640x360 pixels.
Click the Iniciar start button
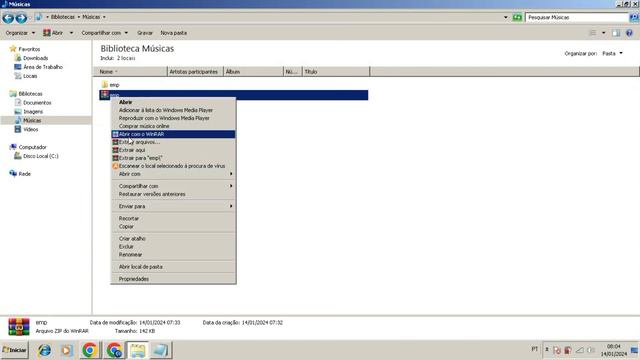[x=15, y=350]
